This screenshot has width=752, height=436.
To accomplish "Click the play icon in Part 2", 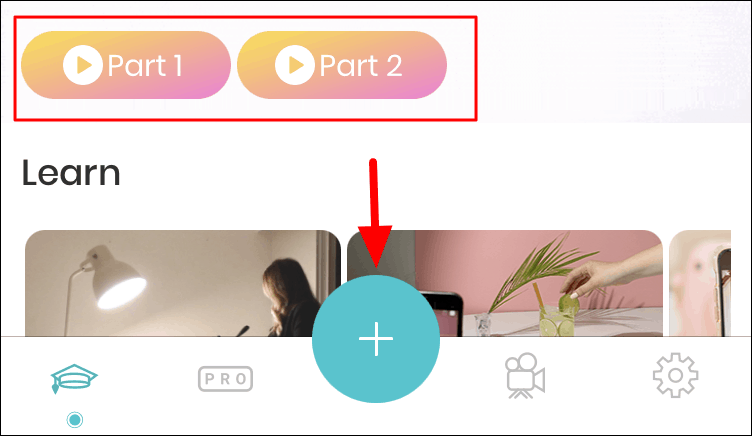I will tap(294, 65).
